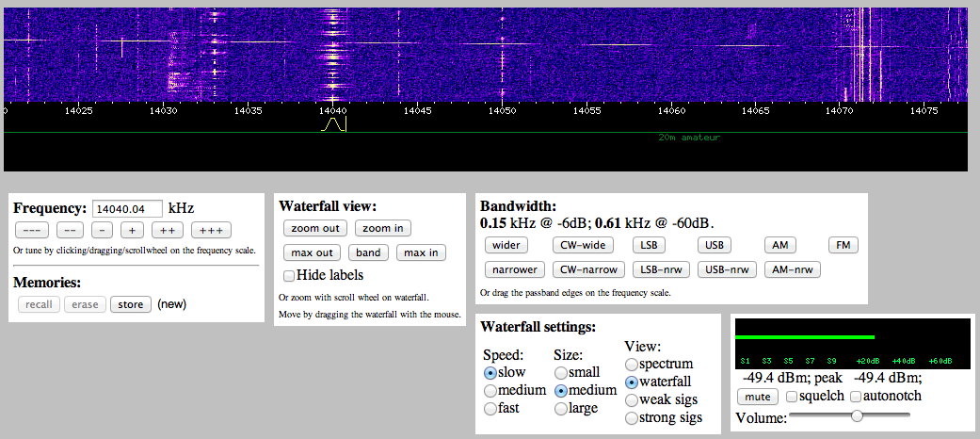Click the frequency kHz input field
The width and height of the screenshot is (980, 439).
click(127, 208)
